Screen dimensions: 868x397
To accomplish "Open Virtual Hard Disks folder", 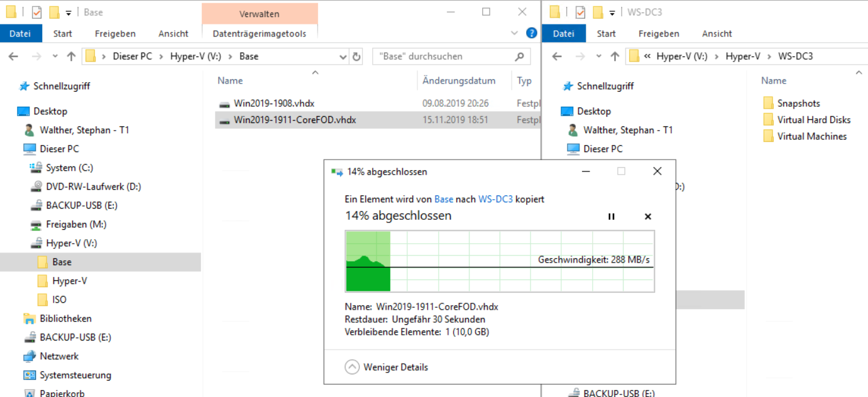I will coord(814,119).
